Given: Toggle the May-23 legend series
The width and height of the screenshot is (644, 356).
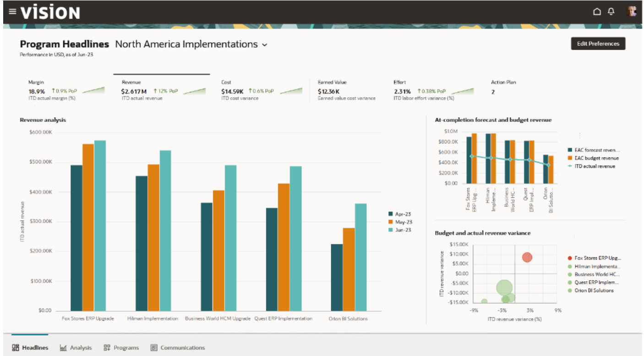Looking at the screenshot, I should tap(400, 222).
